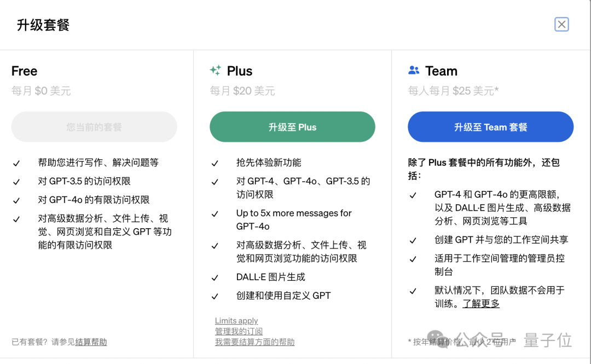Click the 每月 $20 美元 price
Viewport: 591px width, 364px height.
pos(242,91)
